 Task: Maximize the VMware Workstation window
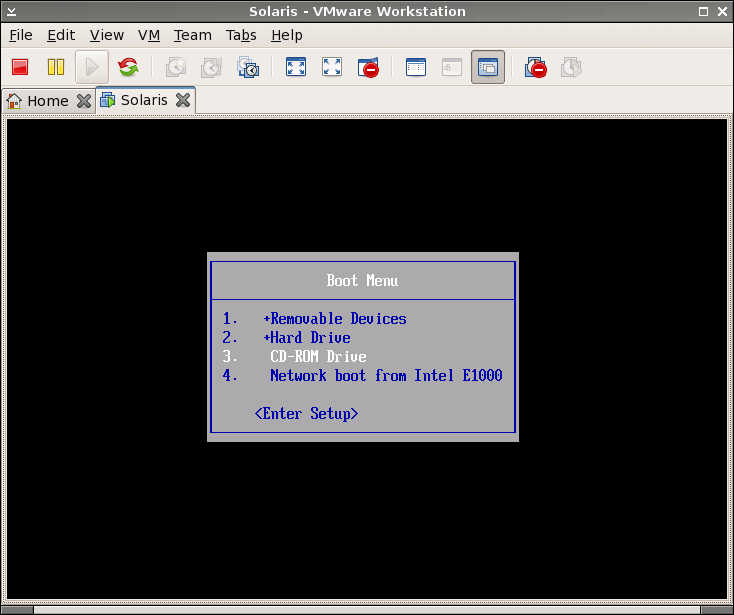pyautogui.click(x=703, y=11)
